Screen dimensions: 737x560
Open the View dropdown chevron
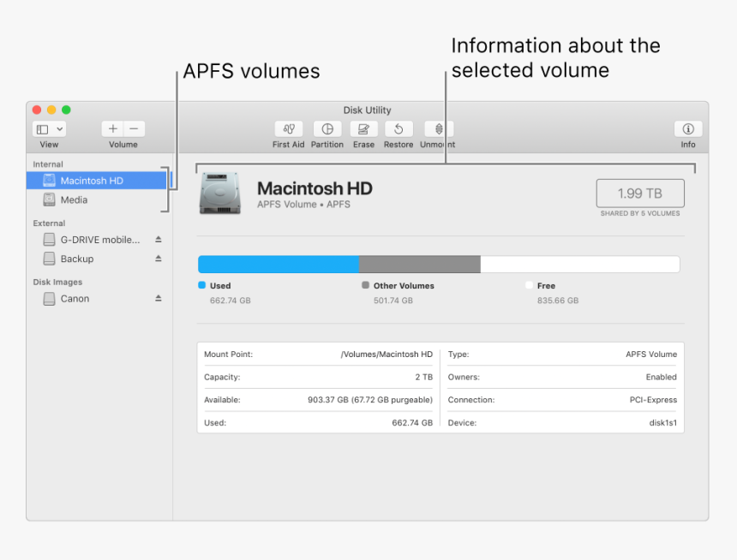pos(60,128)
